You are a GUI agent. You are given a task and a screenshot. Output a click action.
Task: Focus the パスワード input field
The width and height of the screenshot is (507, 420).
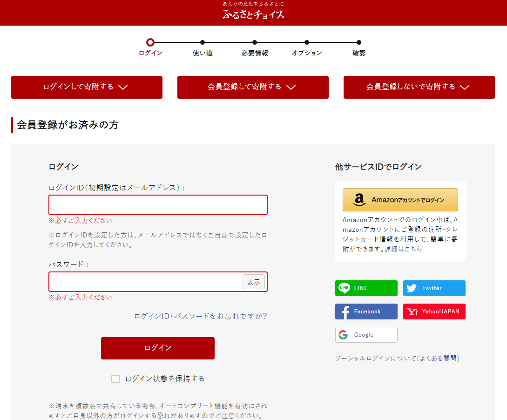tap(145, 282)
